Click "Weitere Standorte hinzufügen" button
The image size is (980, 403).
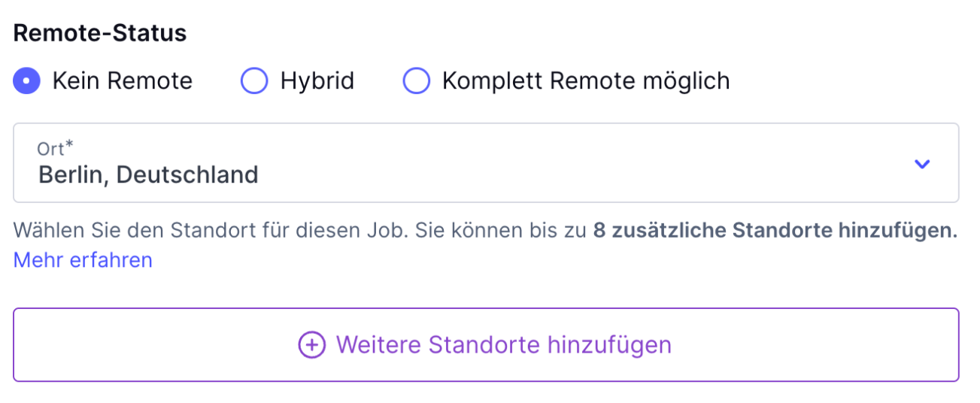point(486,345)
